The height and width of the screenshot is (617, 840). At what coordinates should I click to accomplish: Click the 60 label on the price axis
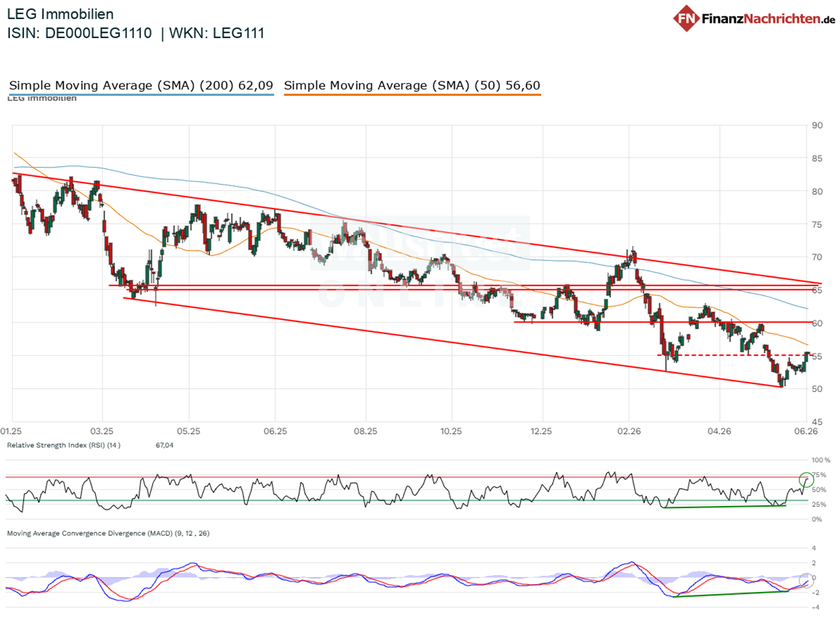click(817, 323)
